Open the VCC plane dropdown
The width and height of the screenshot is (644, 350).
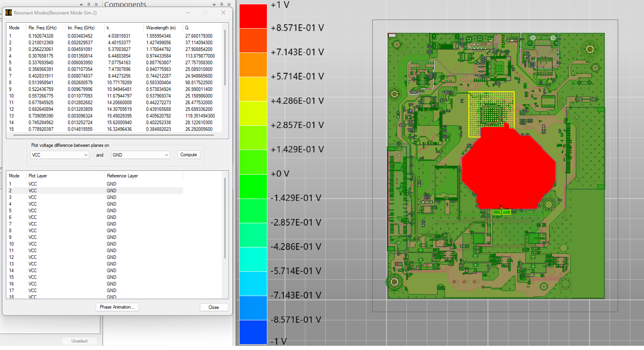pyautogui.click(x=60, y=155)
